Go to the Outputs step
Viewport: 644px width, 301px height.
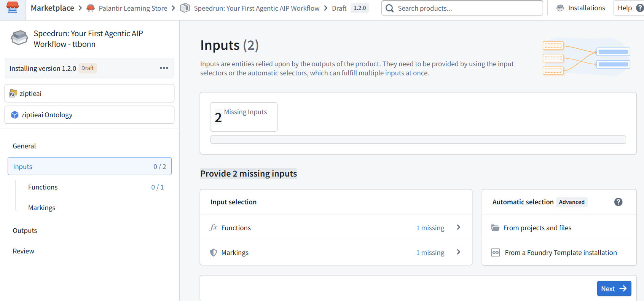click(25, 231)
